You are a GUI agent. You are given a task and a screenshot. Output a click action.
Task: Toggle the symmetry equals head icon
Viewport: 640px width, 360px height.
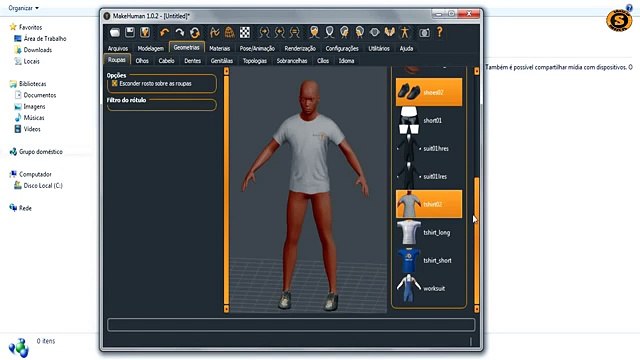(294, 32)
